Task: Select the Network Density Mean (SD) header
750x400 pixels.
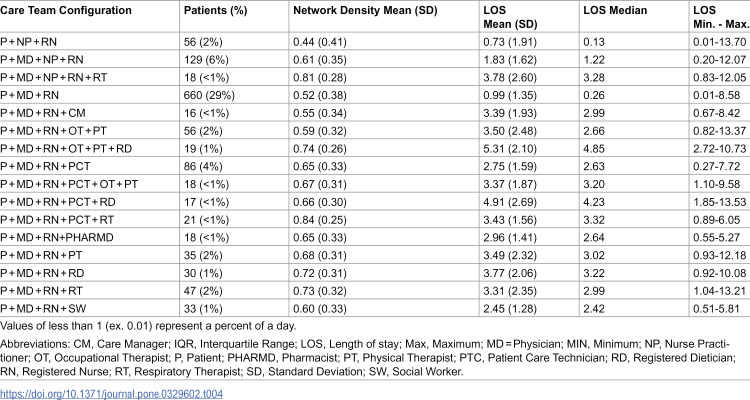Action: pyautogui.click(x=365, y=11)
